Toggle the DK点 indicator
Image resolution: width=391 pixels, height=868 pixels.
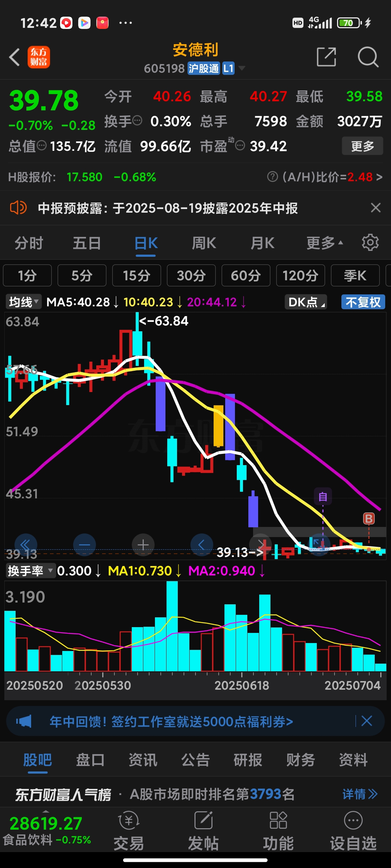coord(306,302)
